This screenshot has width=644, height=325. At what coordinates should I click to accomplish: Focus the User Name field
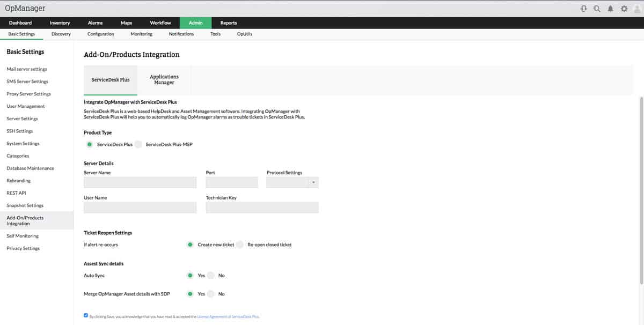coord(140,208)
